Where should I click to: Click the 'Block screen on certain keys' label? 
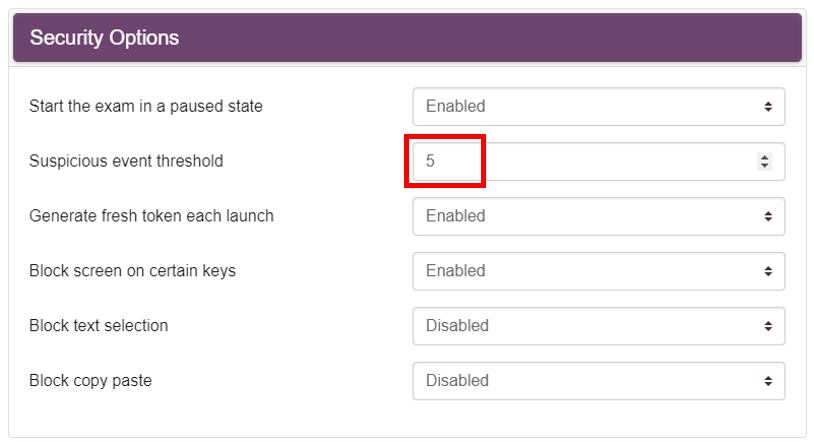pyautogui.click(x=132, y=271)
